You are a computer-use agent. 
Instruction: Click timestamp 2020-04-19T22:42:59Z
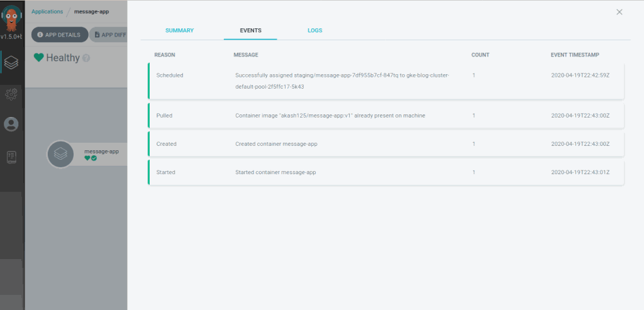click(x=580, y=75)
